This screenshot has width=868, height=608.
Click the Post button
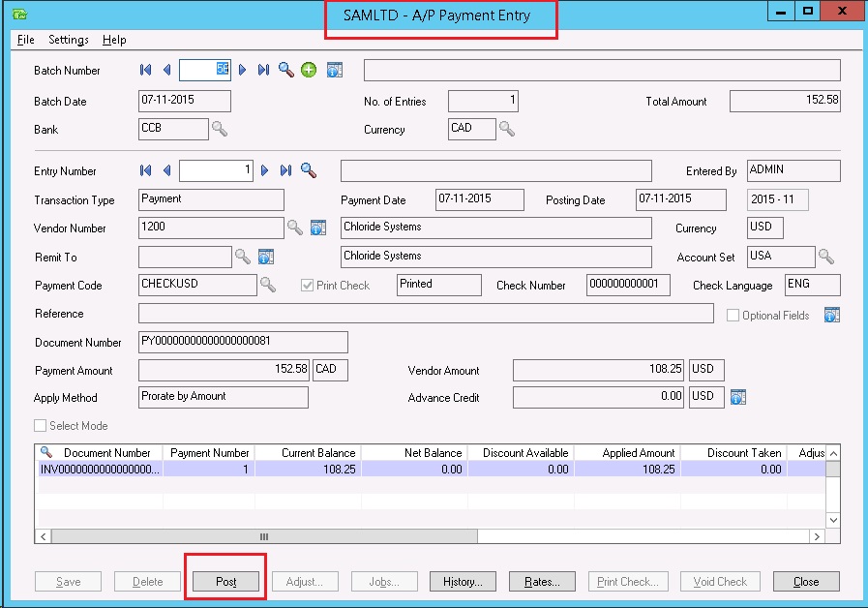coord(225,582)
